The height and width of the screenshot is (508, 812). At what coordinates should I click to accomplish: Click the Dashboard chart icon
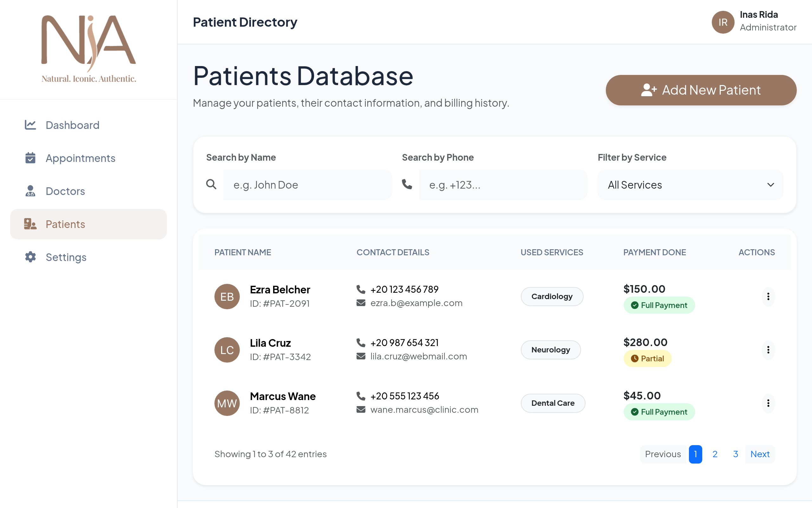tap(30, 125)
